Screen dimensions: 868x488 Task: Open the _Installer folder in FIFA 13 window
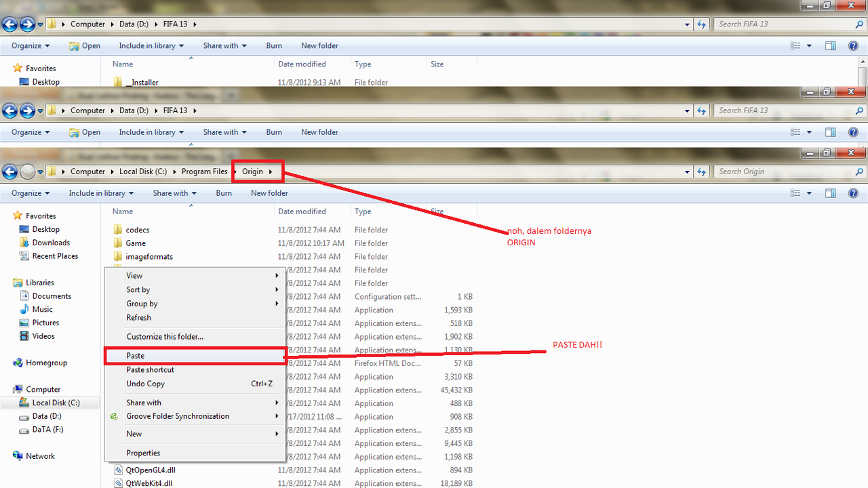(142, 83)
